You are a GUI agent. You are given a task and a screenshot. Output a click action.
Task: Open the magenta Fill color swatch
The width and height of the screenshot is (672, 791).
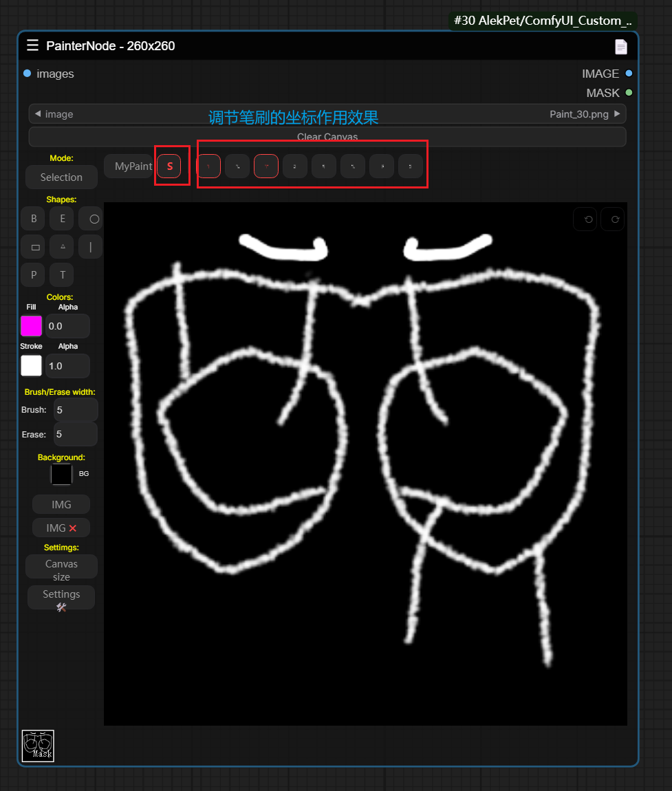click(x=32, y=326)
